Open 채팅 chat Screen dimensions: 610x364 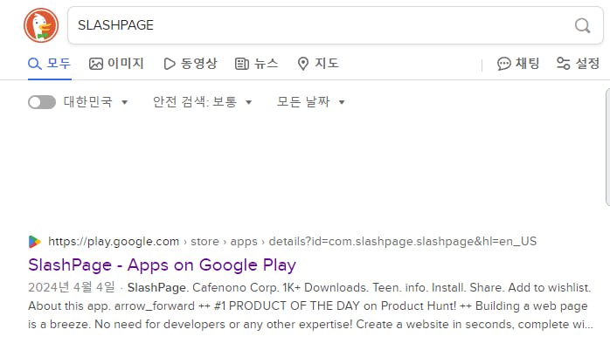click(518, 64)
